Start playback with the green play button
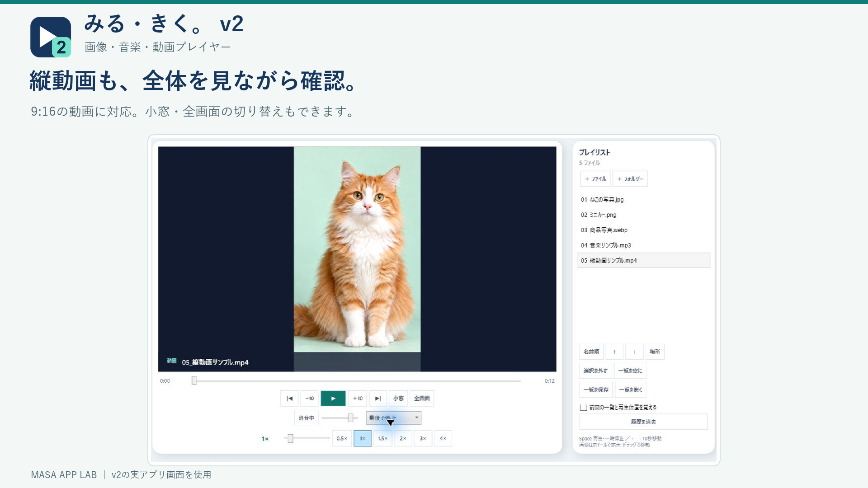The width and height of the screenshot is (868, 488). [333, 399]
